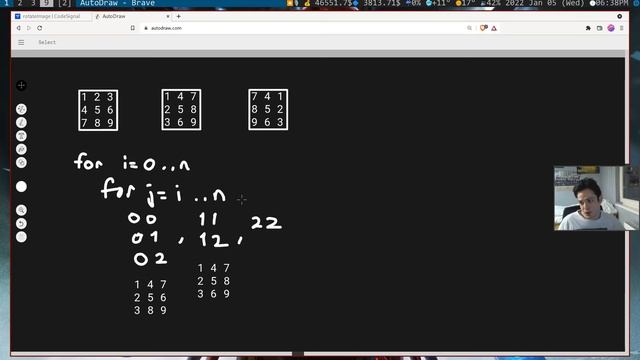Viewport: 640px width, 360px height.
Task: Open page zoom magnifier in address bar
Action: click(469, 28)
